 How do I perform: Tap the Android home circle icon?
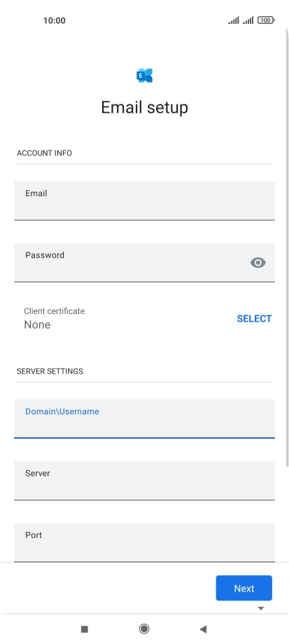(144, 629)
